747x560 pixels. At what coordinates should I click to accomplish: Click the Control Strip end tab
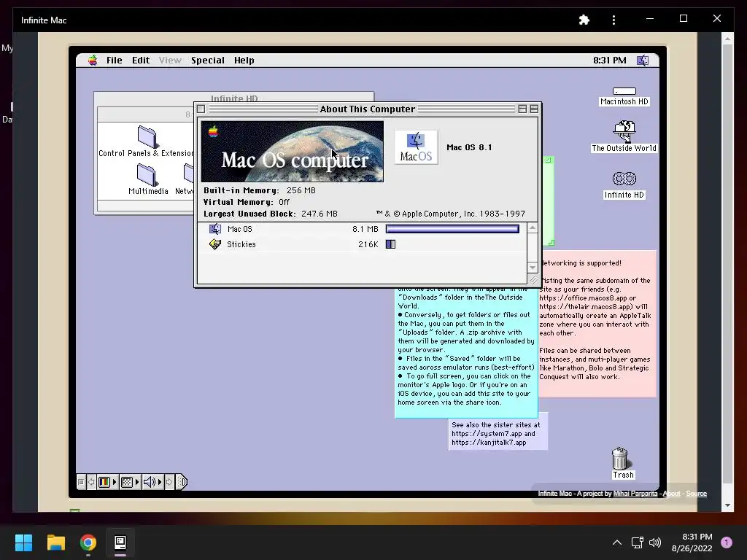tap(182, 482)
